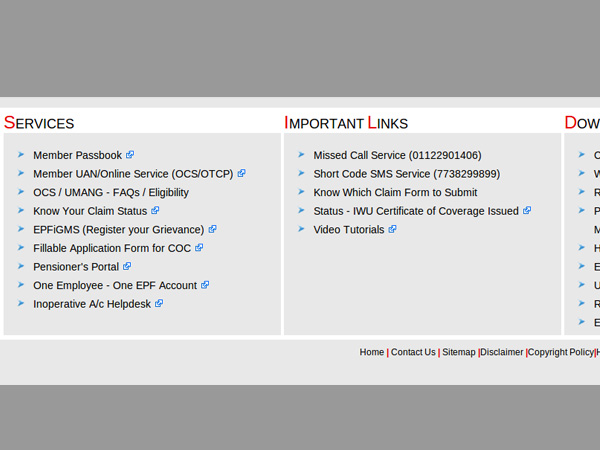Click external link icon after Member UAN/Online Service
The width and height of the screenshot is (600, 450).
pyautogui.click(x=241, y=173)
